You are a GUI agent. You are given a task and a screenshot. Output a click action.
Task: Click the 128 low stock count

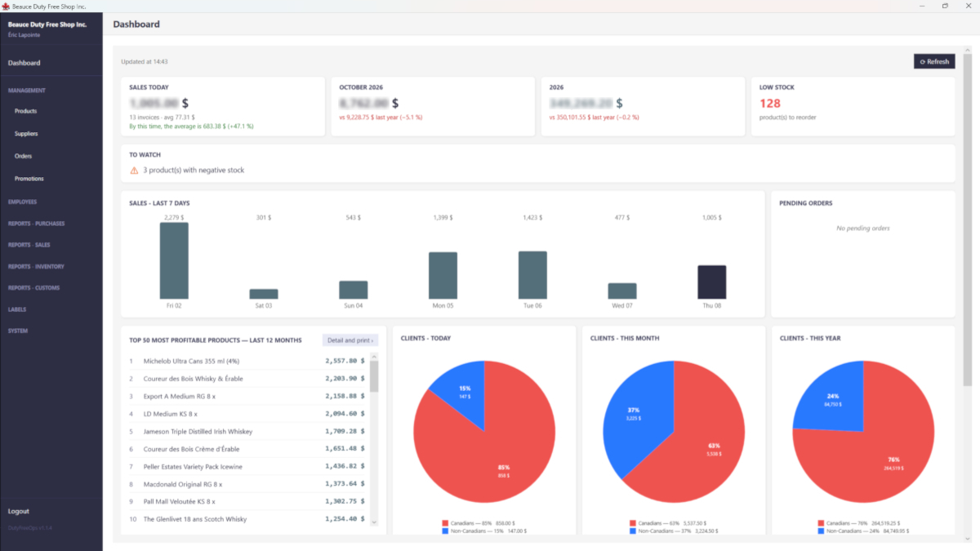tap(770, 104)
